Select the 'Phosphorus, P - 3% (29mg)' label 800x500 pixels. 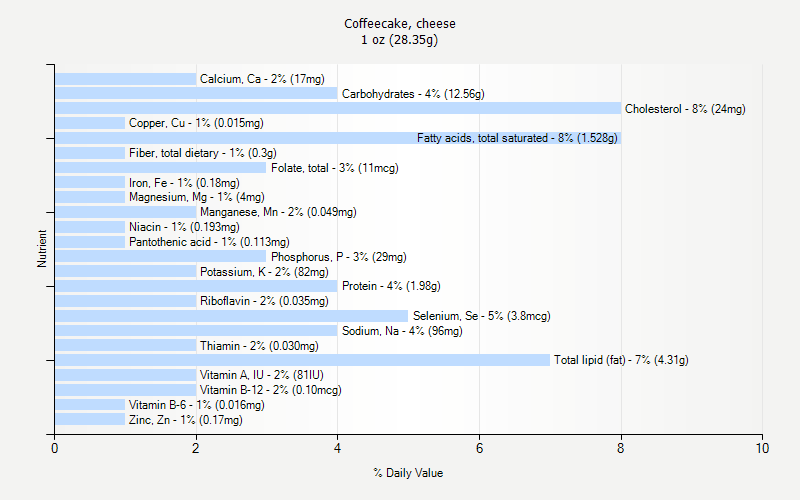click(339, 257)
